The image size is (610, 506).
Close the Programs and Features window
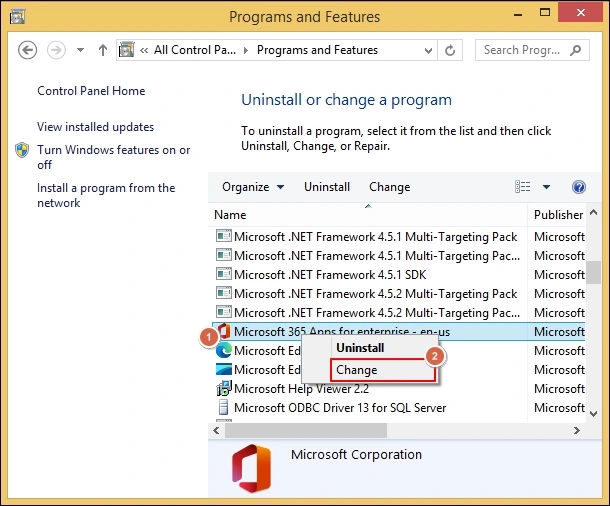point(581,12)
